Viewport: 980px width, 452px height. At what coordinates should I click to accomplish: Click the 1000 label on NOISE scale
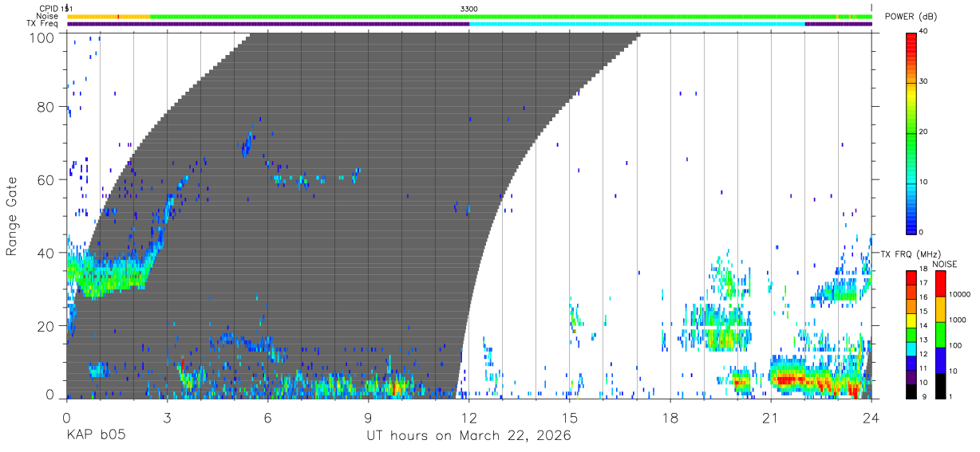pyautogui.click(x=958, y=319)
